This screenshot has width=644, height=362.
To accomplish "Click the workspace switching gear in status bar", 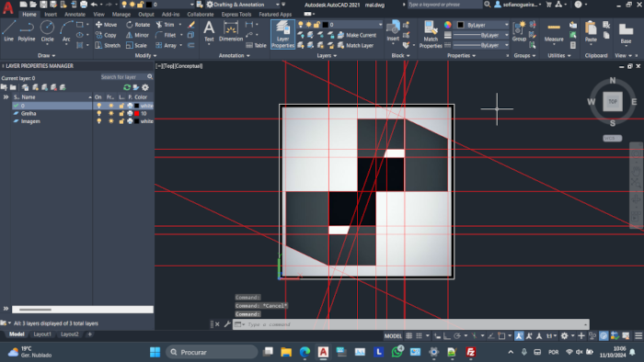I will (x=564, y=335).
